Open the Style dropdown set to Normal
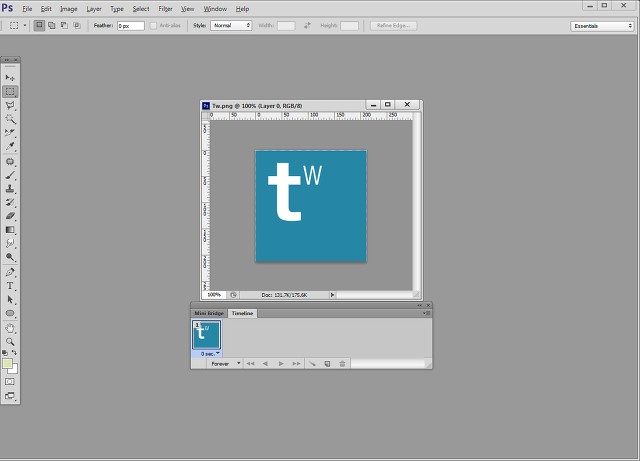640x461 pixels. click(231, 25)
